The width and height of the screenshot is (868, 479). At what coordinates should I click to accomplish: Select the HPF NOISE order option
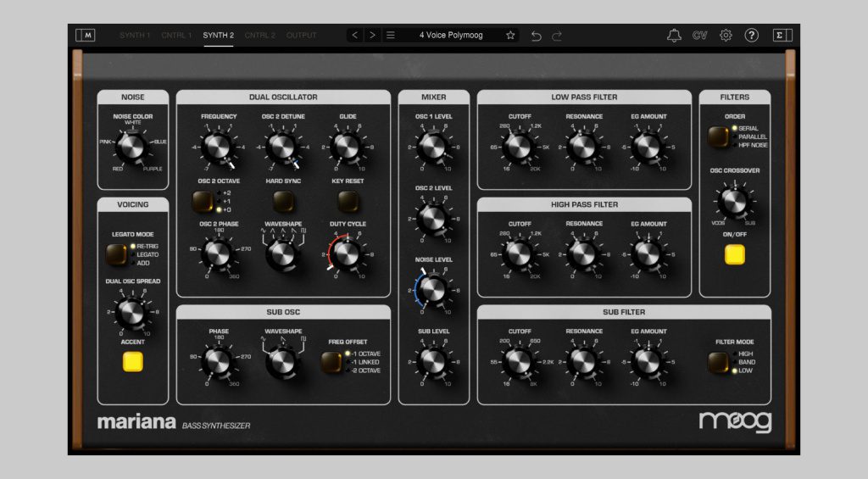(x=750, y=145)
